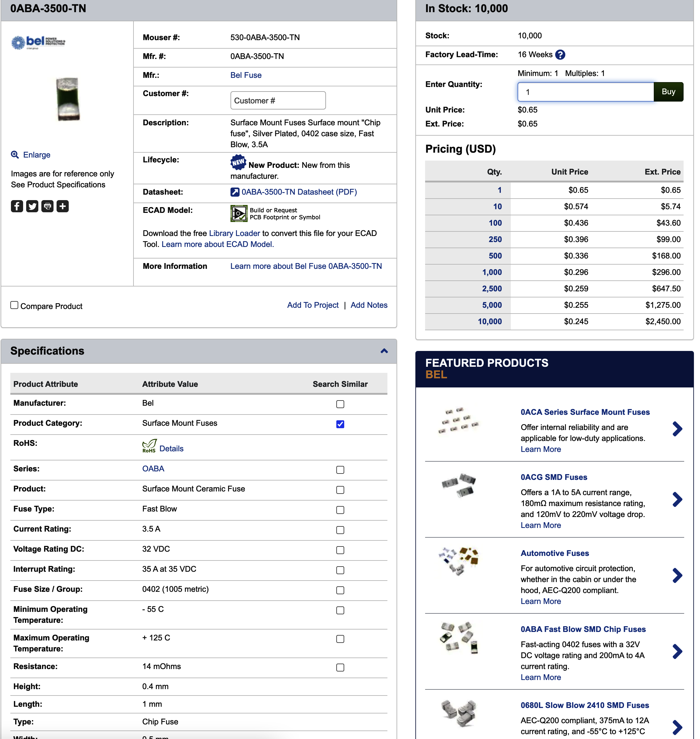Screen dimensions: 700x739
Task: Open 0680L Slow Blow 2410 SMD Fuses title
Action: pos(585,706)
